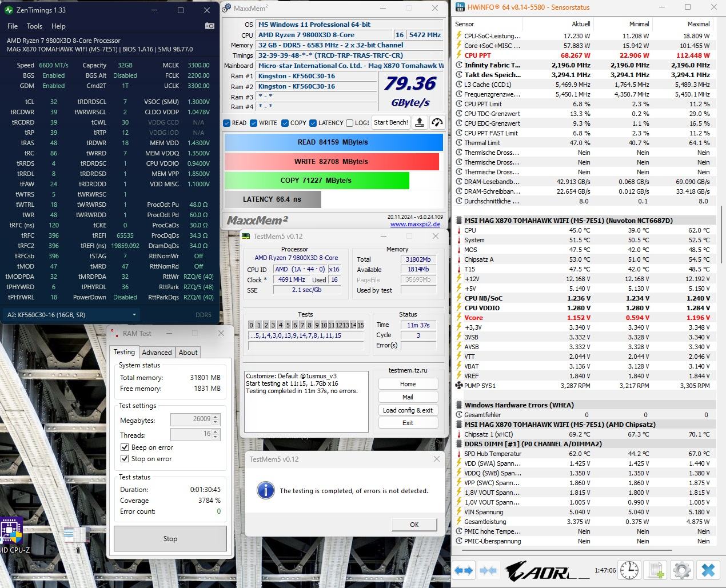Click the Threads stepper arrows in RAM Test
The image size is (726, 588).
[x=216, y=434]
